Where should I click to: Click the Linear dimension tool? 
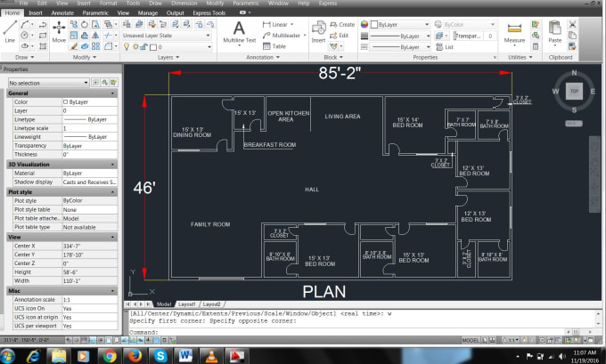pyautogui.click(x=277, y=24)
